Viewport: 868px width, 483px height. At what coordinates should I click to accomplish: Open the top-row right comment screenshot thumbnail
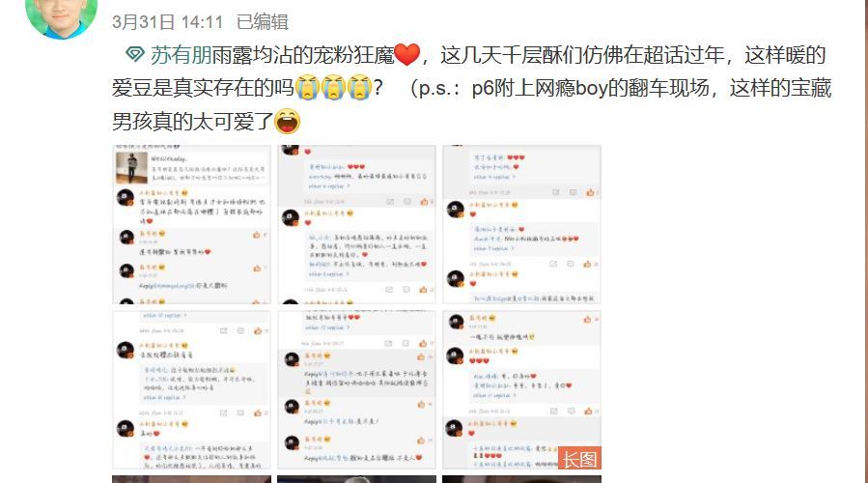pyautogui.click(x=522, y=224)
